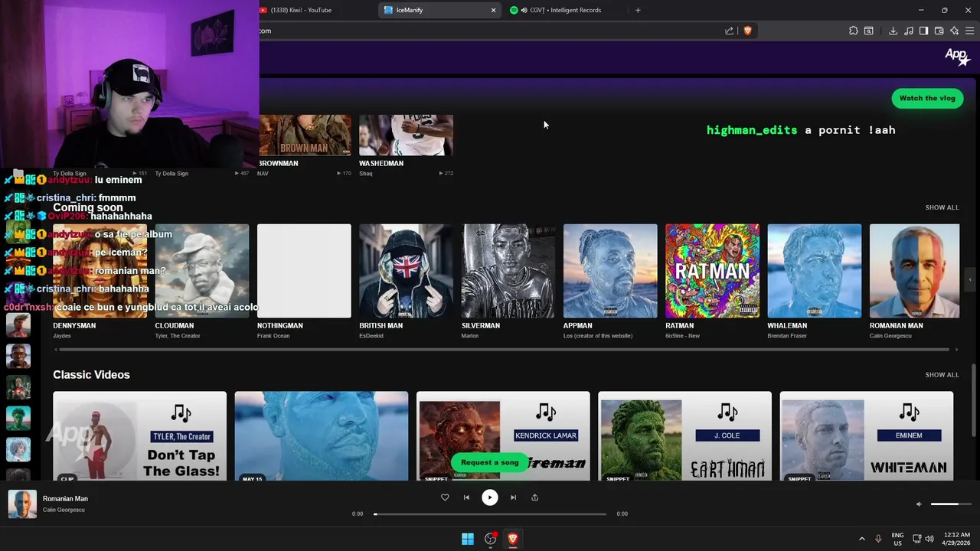Open the Kendrick Lamar Fireman video
This screenshot has height=551, width=980.
pyautogui.click(x=503, y=436)
